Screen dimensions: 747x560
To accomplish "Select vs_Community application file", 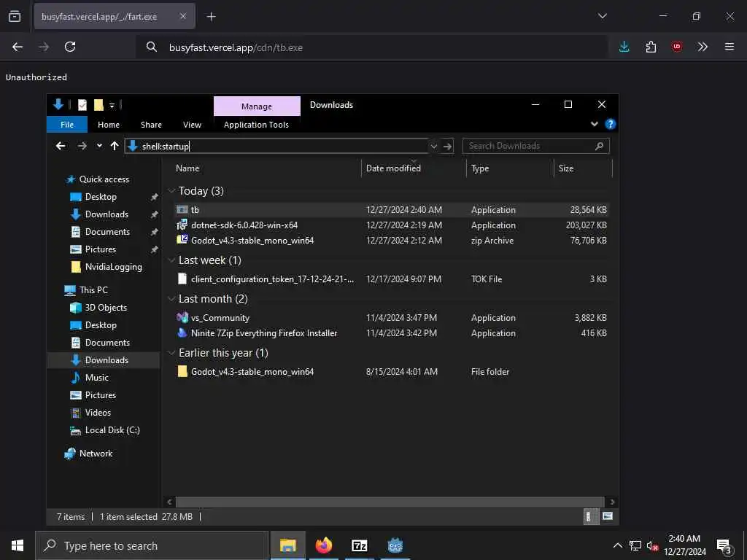I will tap(392, 318).
